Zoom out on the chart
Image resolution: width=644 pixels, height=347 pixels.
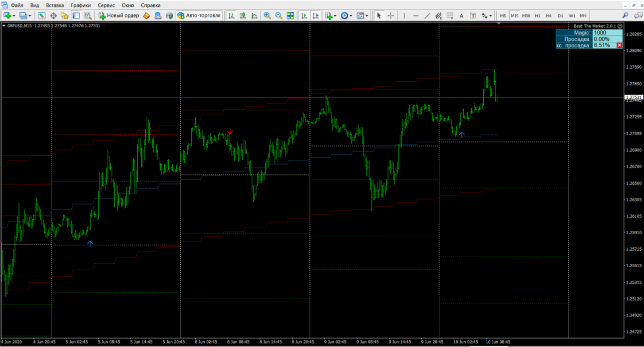(x=279, y=15)
